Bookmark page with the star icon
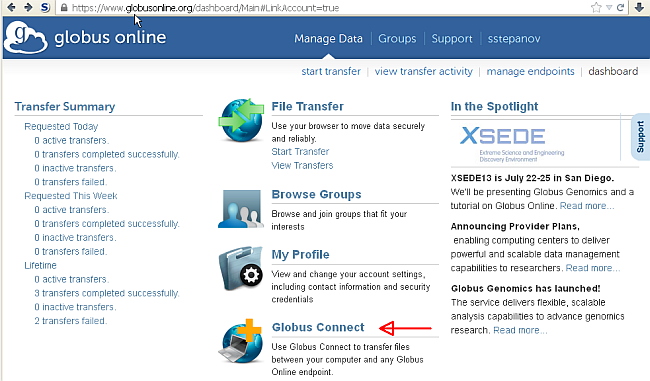650x381 pixels. pyautogui.click(x=596, y=7)
